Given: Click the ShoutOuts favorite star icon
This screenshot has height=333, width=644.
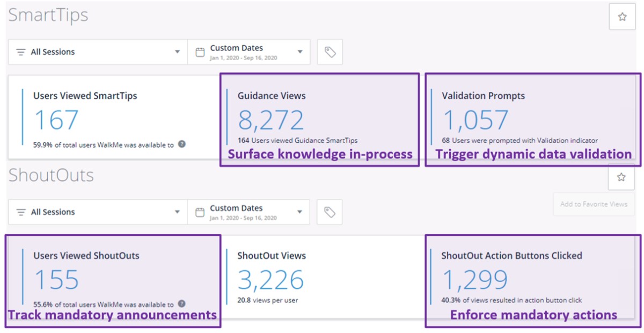Looking at the screenshot, I should (x=621, y=177).
